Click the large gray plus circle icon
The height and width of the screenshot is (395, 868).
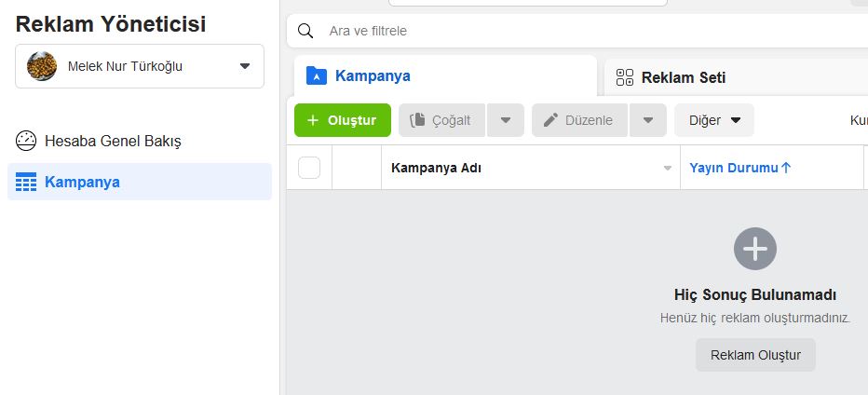(x=755, y=249)
